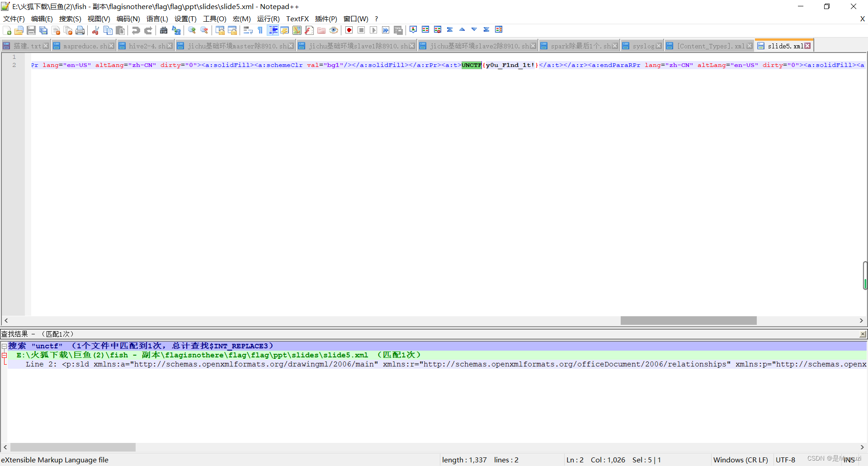Open the Replace dialog from the toolbar

coord(176,30)
